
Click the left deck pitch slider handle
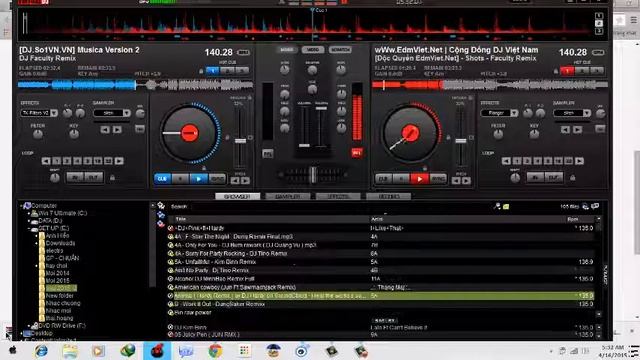[x=240, y=141]
